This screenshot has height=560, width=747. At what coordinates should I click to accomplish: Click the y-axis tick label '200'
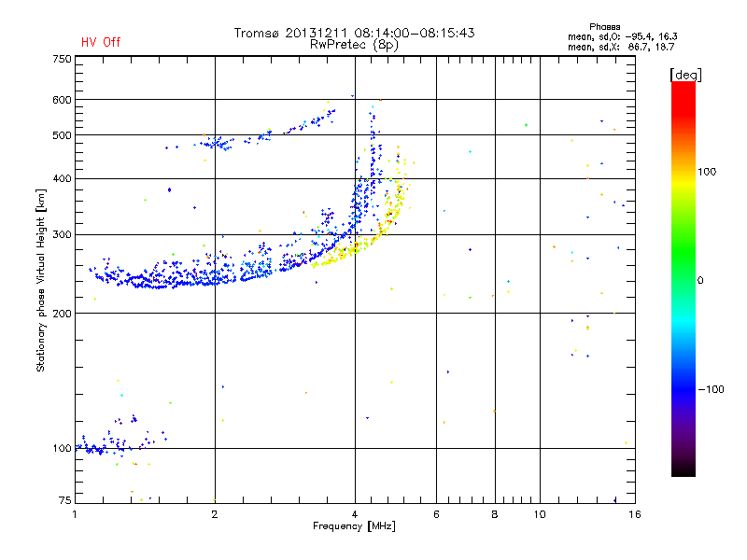(x=63, y=314)
